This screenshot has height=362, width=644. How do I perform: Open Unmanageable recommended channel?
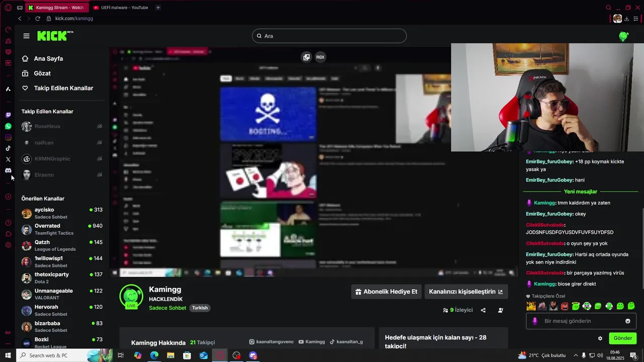coord(62,294)
